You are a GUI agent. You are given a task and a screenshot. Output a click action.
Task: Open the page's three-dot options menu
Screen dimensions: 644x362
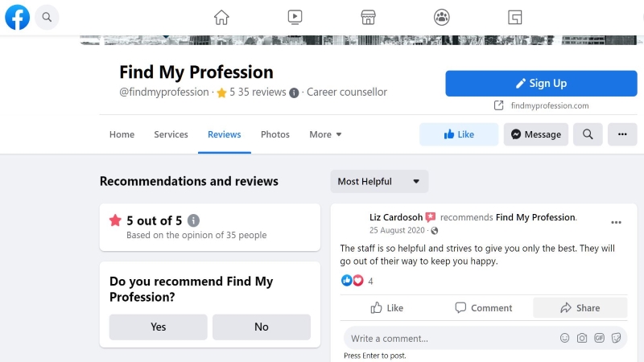click(622, 134)
